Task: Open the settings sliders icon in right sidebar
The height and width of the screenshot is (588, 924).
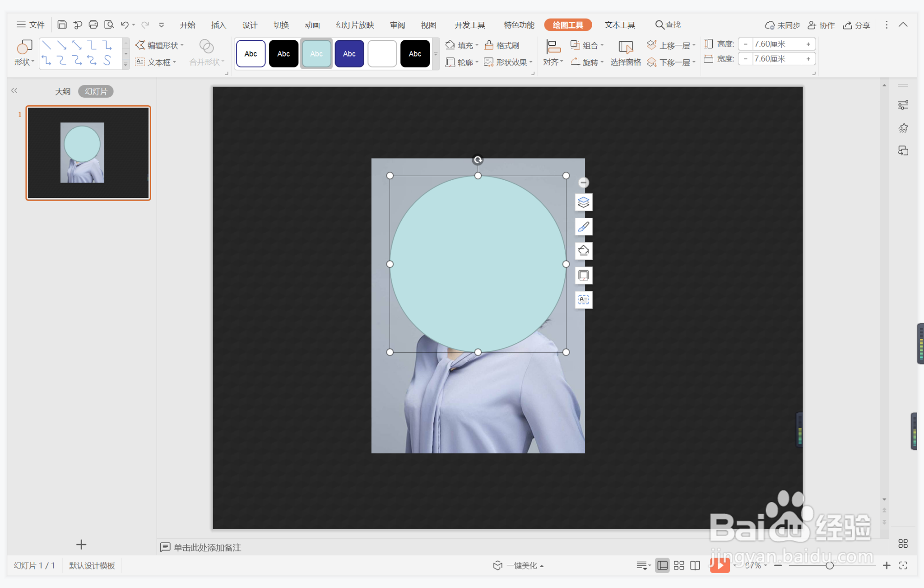Action: pyautogui.click(x=903, y=105)
